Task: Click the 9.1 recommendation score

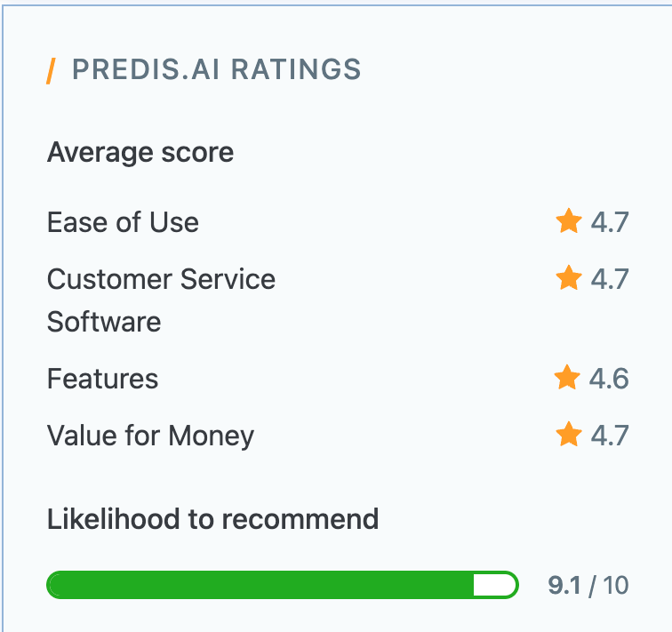Action: point(564,586)
